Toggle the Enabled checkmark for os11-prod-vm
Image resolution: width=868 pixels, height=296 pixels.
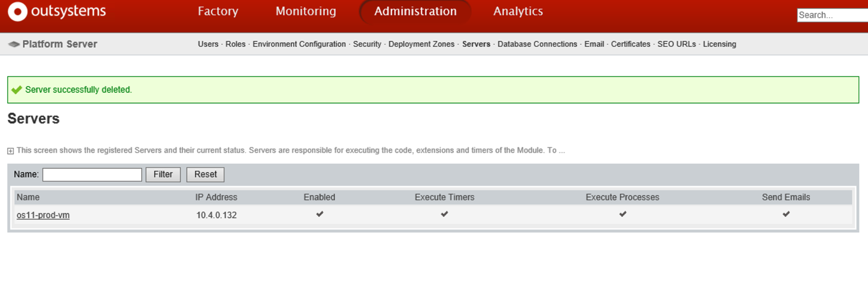(320, 214)
